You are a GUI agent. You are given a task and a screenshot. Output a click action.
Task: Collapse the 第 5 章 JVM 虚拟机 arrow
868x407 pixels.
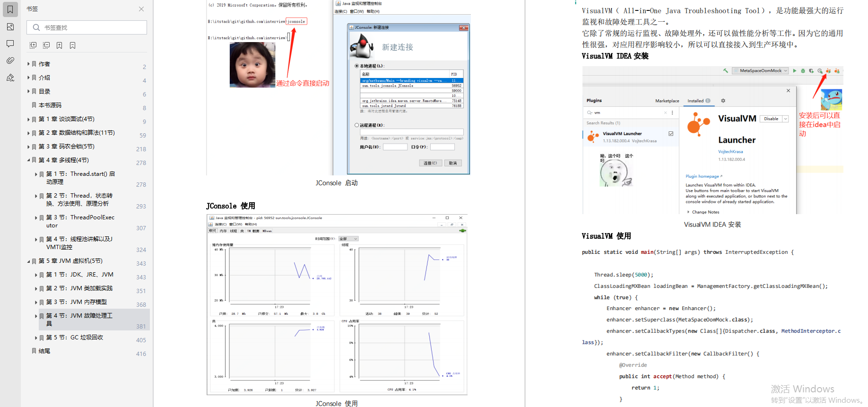28,261
